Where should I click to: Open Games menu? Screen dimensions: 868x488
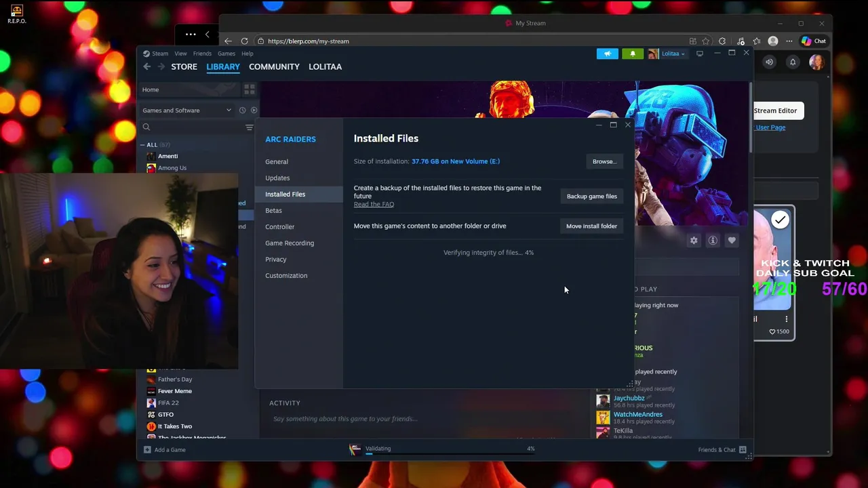tap(226, 54)
